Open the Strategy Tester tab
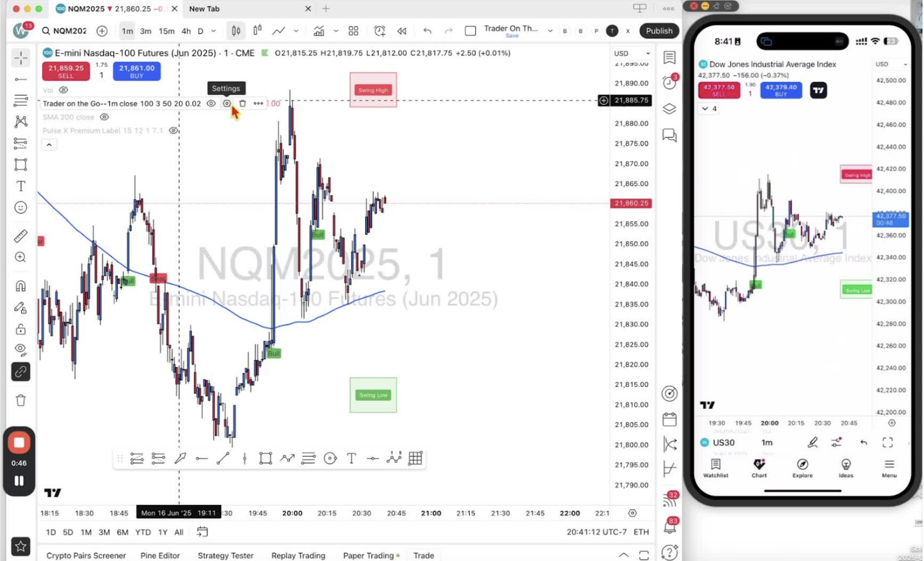The width and height of the screenshot is (924, 561). 226,555
